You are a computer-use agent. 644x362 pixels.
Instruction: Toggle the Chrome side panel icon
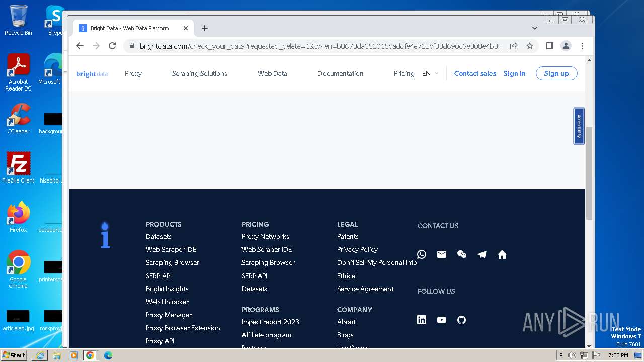[x=550, y=46]
